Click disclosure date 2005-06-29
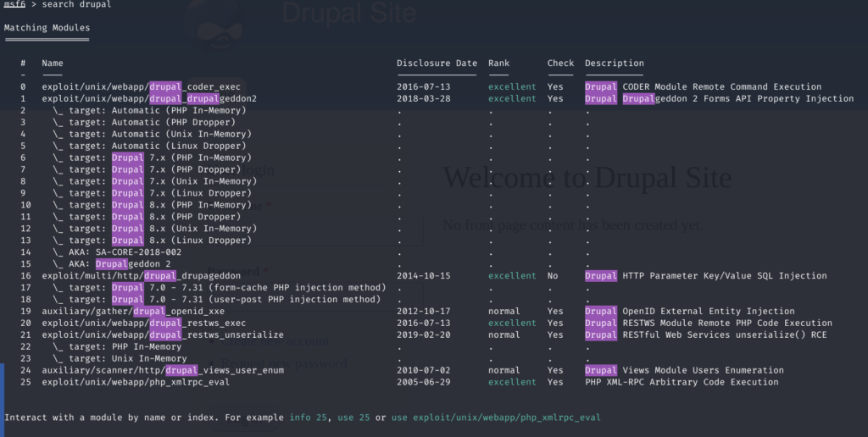 point(424,382)
